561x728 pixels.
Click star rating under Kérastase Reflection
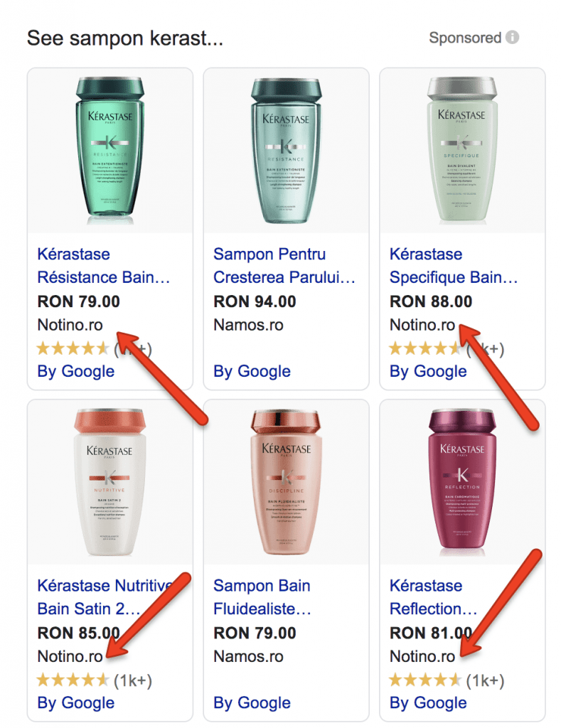point(425,680)
